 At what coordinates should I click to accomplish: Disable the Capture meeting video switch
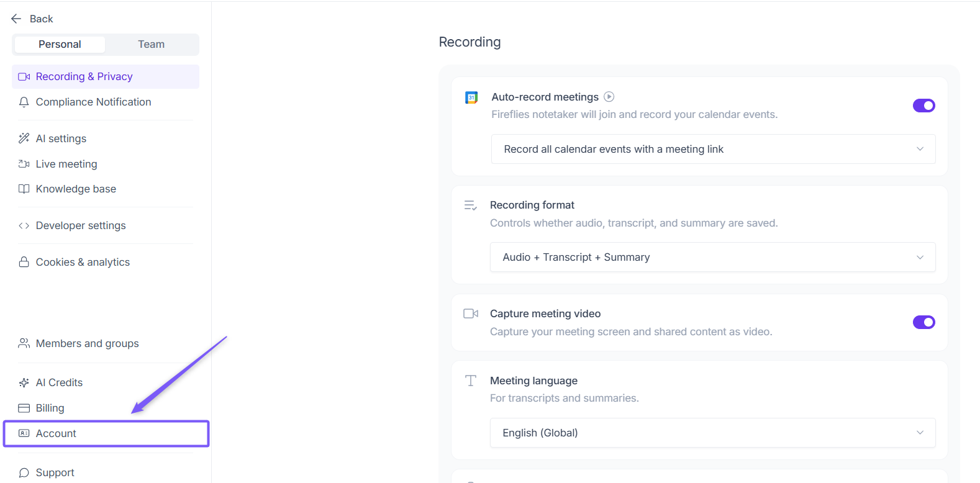tap(924, 322)
